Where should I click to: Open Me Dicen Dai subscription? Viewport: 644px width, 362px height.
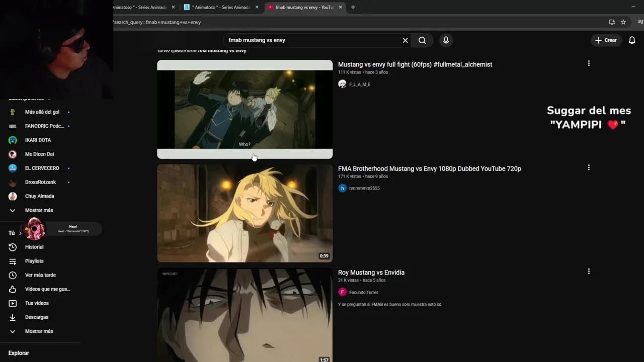pos(40,154)
